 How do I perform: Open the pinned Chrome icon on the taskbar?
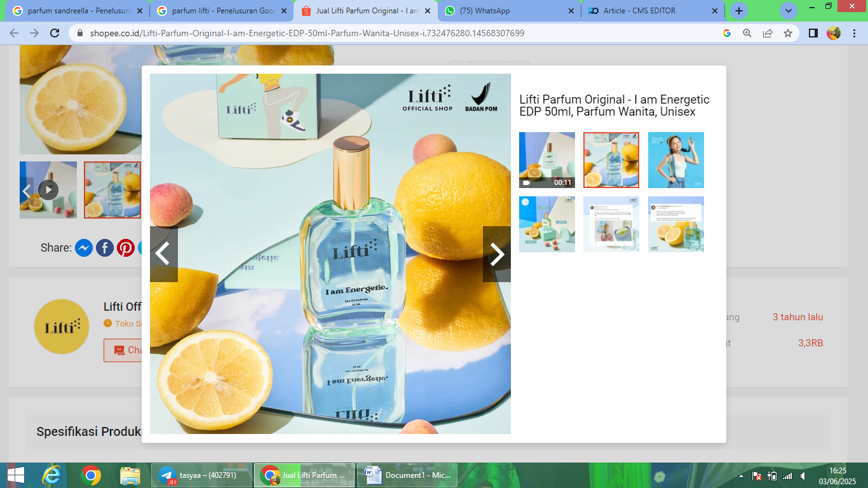[91, 475]
